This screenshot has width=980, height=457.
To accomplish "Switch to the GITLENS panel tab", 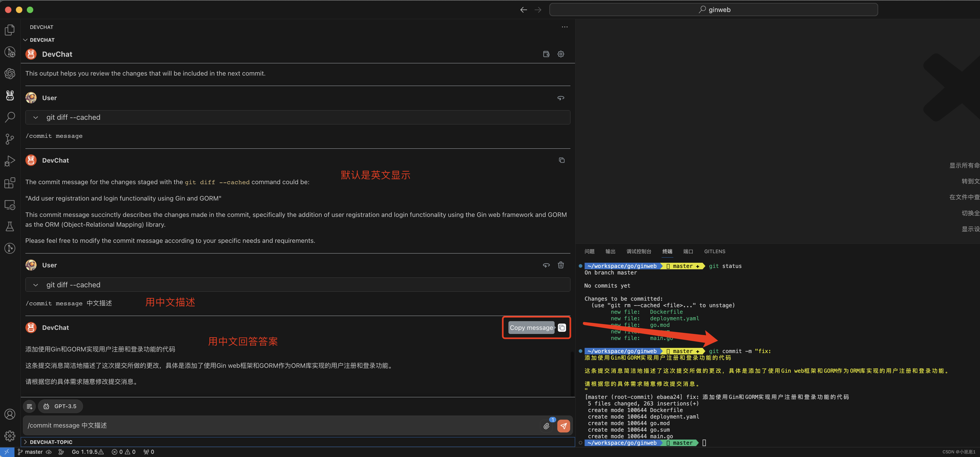I will pos(715,251).
